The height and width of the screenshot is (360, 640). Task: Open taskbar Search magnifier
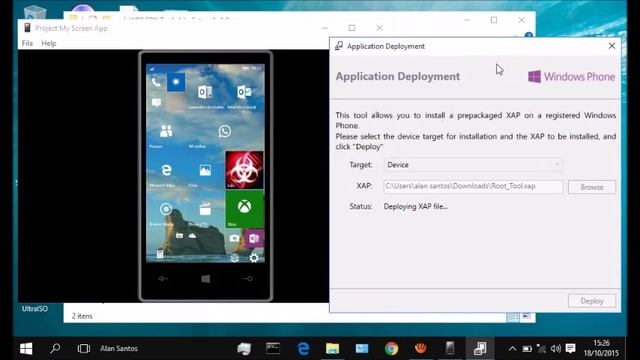coord(55,348)
